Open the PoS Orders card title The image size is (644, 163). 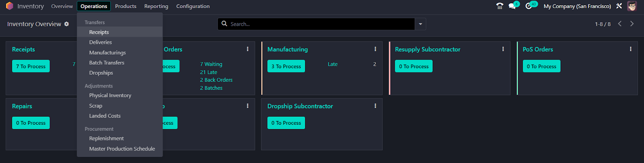pos(538,49)
